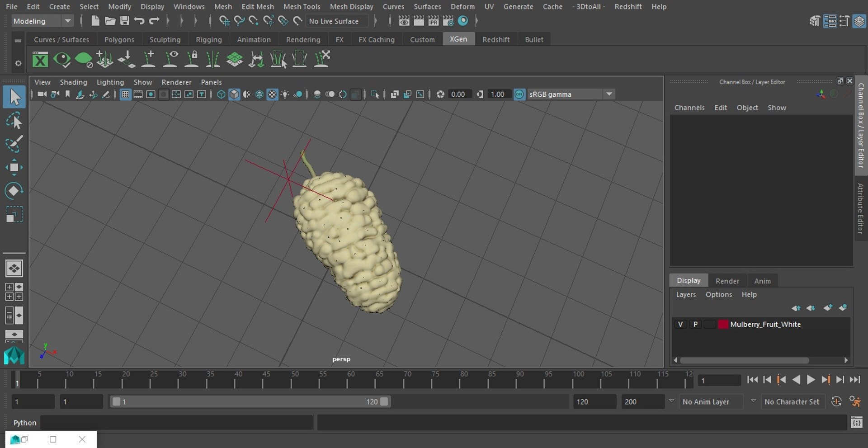Toggle isolate select in viewport toolbar

[375, 94]
